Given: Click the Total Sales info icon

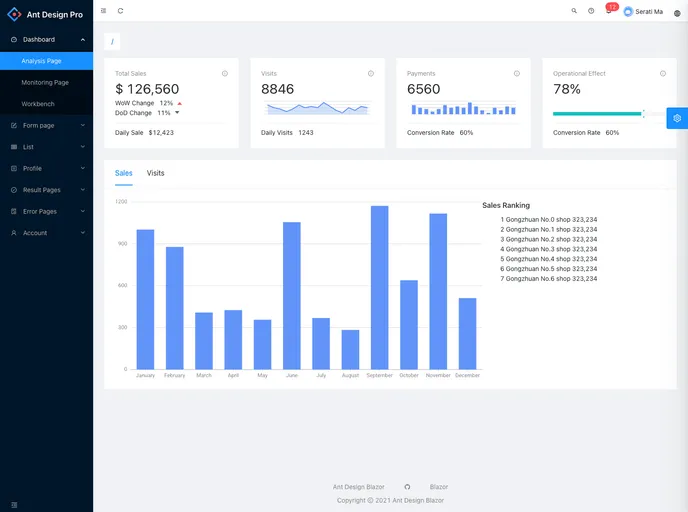Looking at the screenshot, I should [x=224, y=73].
